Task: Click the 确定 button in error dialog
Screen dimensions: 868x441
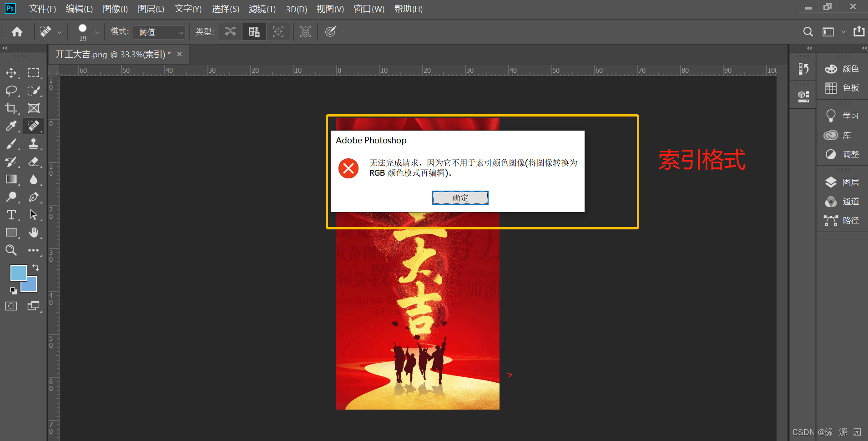Action: tap(460, 198)
